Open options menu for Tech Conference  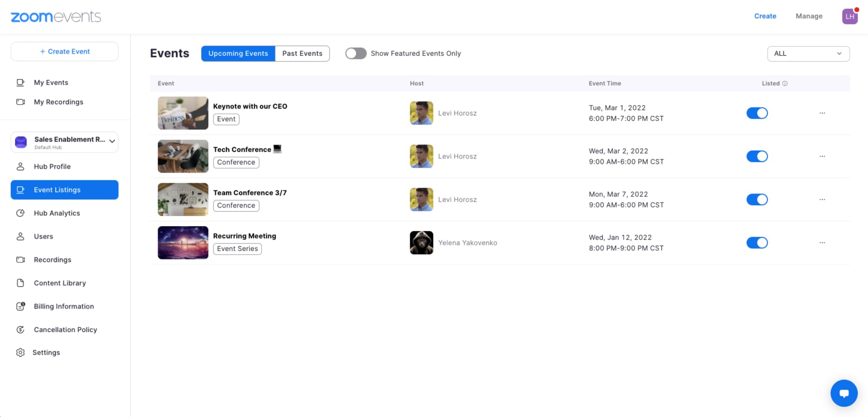tap(822, 156)
